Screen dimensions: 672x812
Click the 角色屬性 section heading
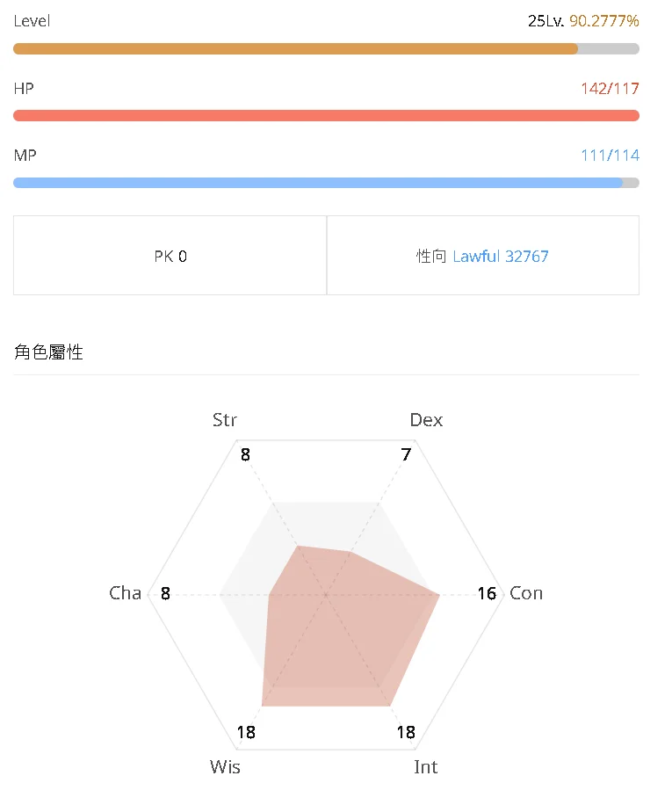pos(48,352)
